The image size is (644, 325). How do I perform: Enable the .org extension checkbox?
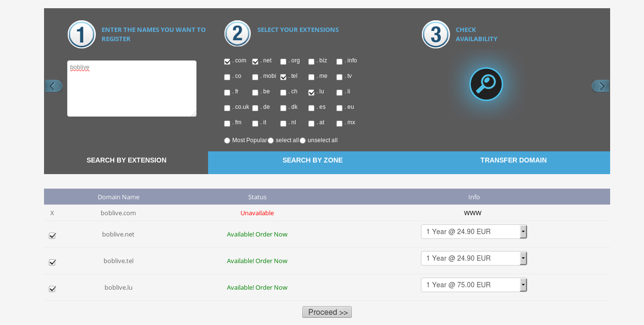(x=284, y=61)
